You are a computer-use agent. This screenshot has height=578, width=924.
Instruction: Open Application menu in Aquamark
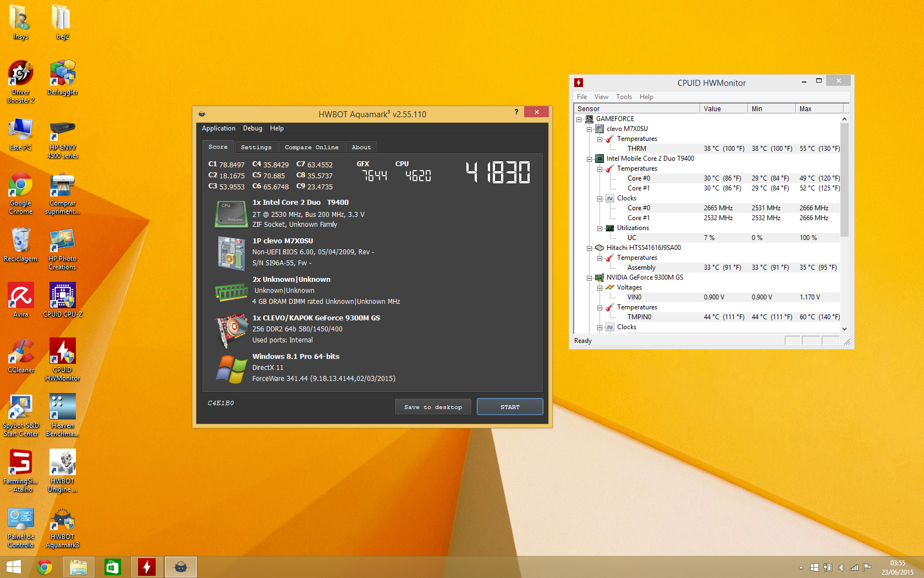point(218,128)
